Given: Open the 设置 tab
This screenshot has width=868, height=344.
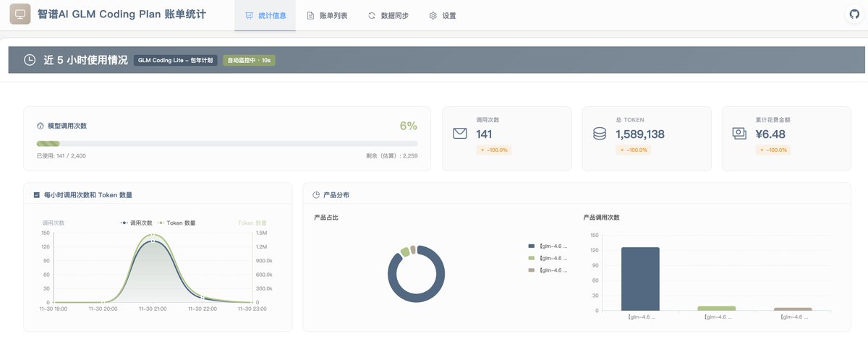Looking at the screenshot, I should point(443,15).
